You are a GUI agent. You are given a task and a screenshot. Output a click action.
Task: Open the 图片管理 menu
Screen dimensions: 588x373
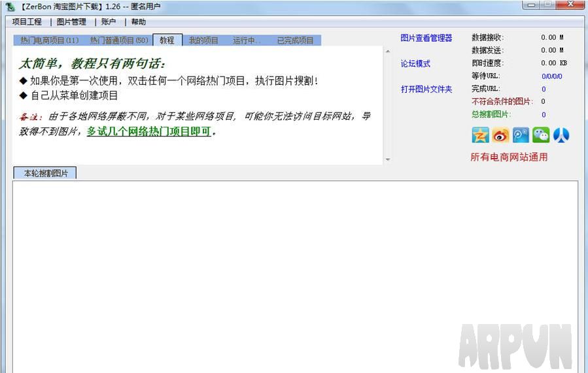(71, 22)
